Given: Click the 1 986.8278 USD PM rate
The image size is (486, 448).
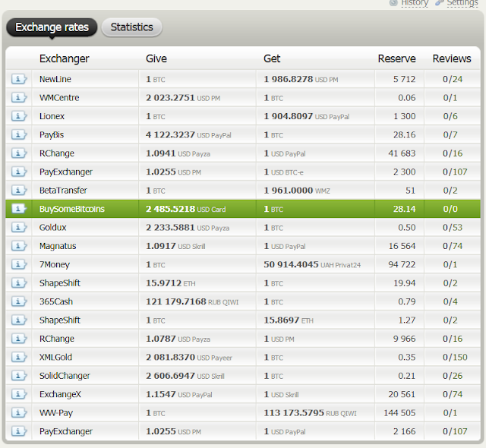Looking at the screenshot, I should click(301, 79).
